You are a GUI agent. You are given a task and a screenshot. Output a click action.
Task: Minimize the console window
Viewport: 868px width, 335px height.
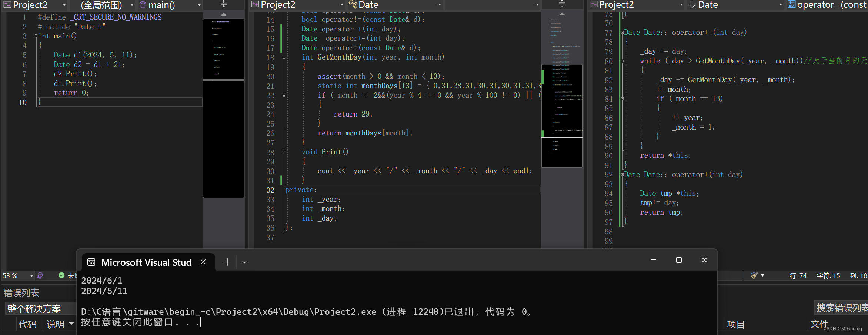click(653, 260)
